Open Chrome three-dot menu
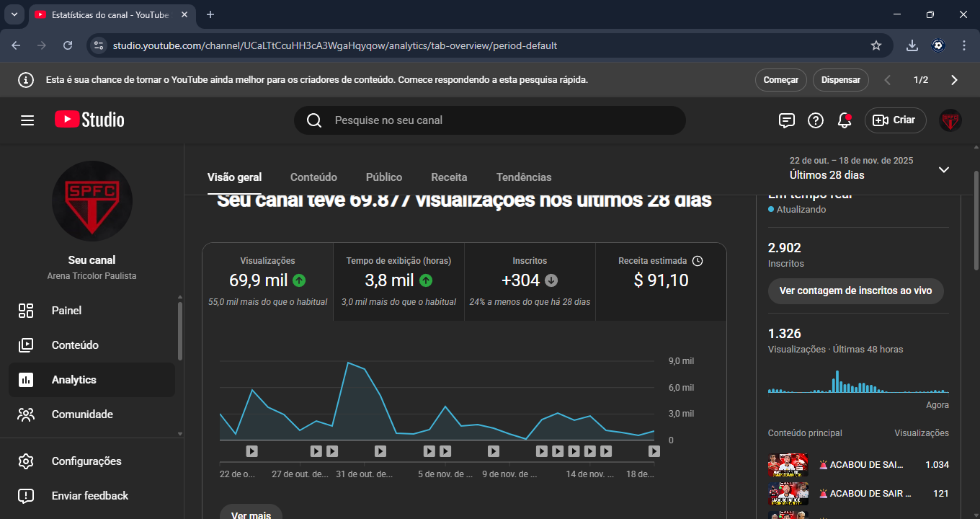Viewport: 980px width, 519px height. pos(964,45)
